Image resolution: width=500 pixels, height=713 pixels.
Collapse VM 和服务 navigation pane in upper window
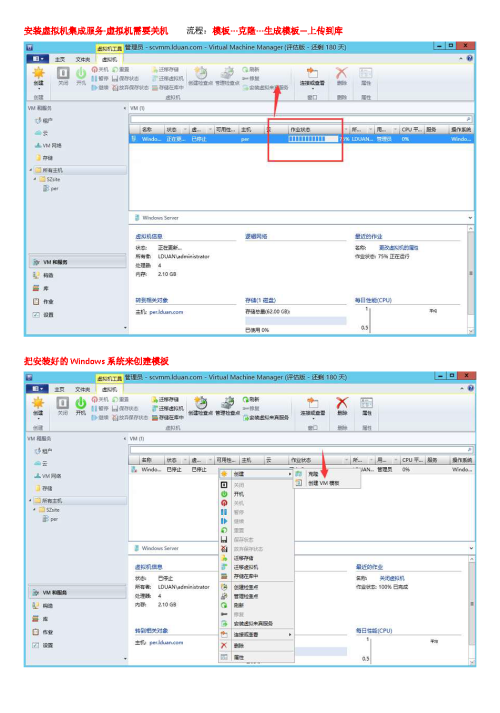(x=125, y=108)
